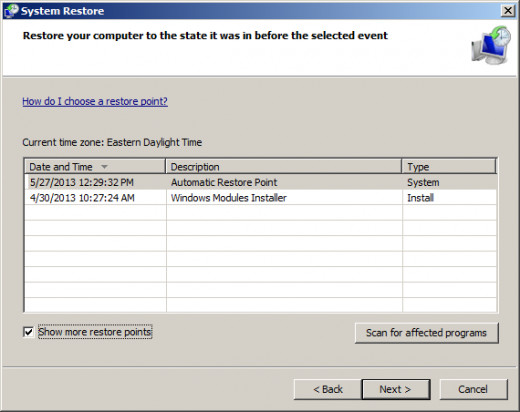Viewport: 520px width, 412px height.
Task: Select the 4/30/2013 10:27:24 AM entry
Action: pos(82,198)
